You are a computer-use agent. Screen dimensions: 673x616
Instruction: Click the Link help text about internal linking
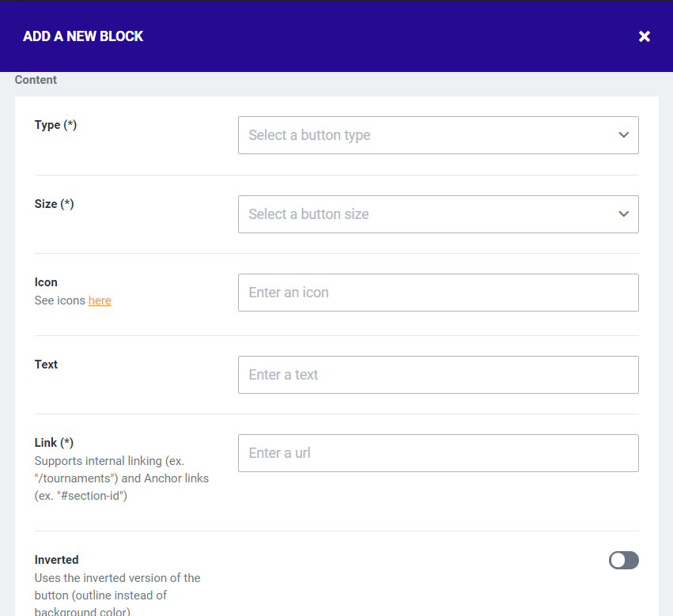click(x=121, y=478)
